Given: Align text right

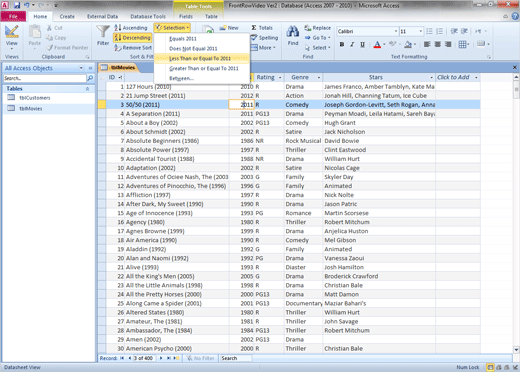Looking at the screenshot, I should point(448,44).
